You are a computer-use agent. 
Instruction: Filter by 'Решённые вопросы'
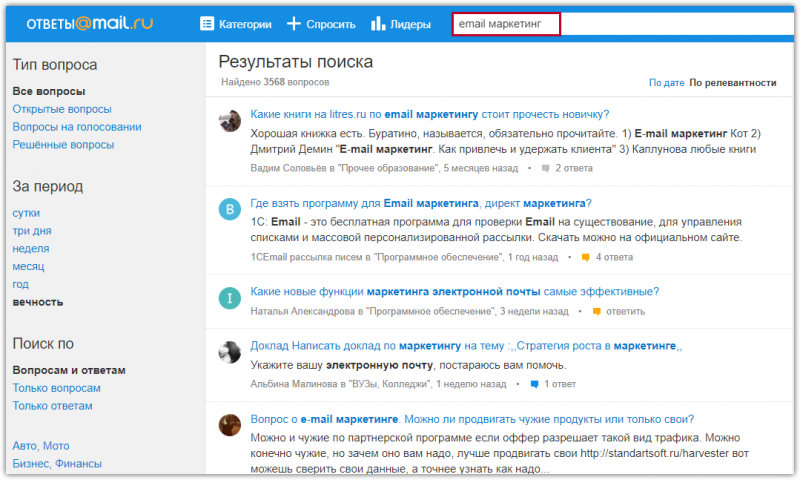[x=63, y=145]
